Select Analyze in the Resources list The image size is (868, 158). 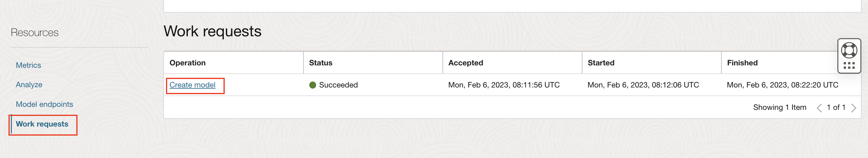29,84
